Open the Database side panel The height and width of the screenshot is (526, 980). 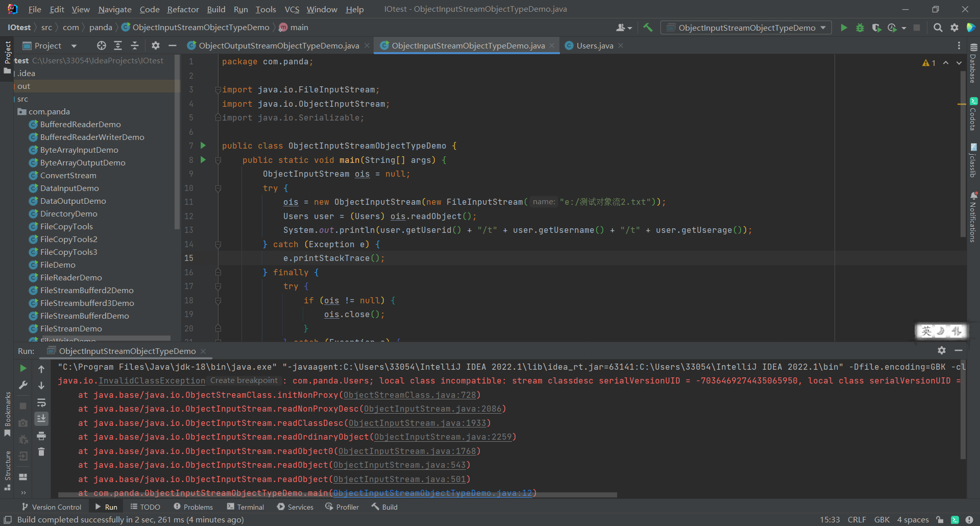click(973, 63)
